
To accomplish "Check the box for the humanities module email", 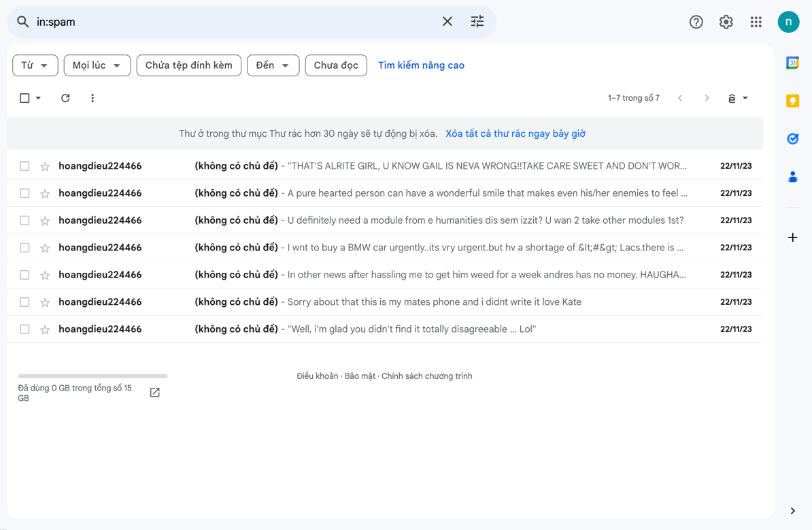I will [24, 220].
